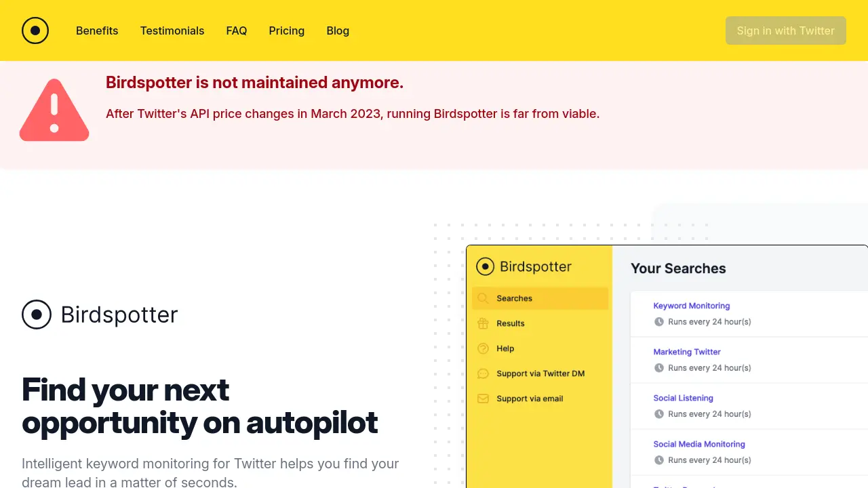Click the clock icon under Social Media Monitoring

[658, 460]
